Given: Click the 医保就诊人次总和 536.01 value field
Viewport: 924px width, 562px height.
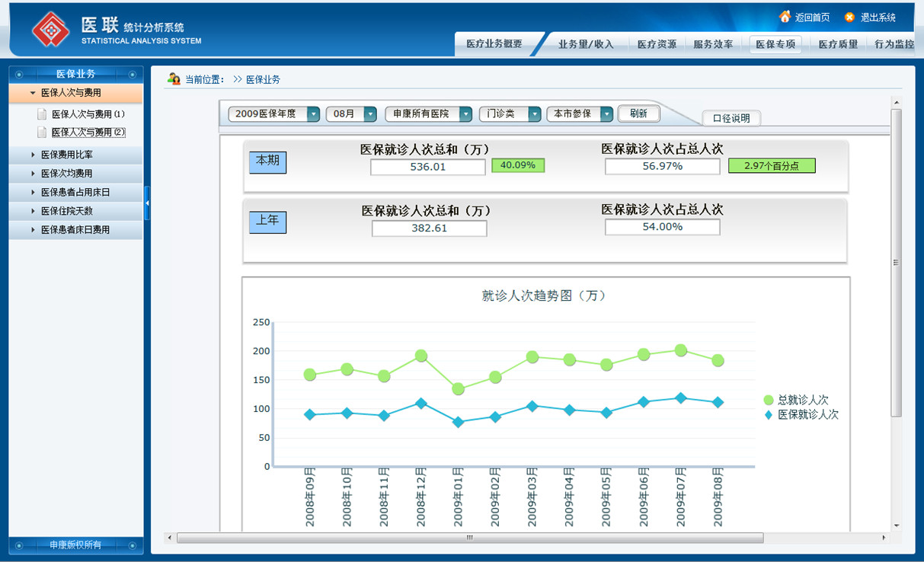Looking at the screenshot, I should [x=427, y=167].
